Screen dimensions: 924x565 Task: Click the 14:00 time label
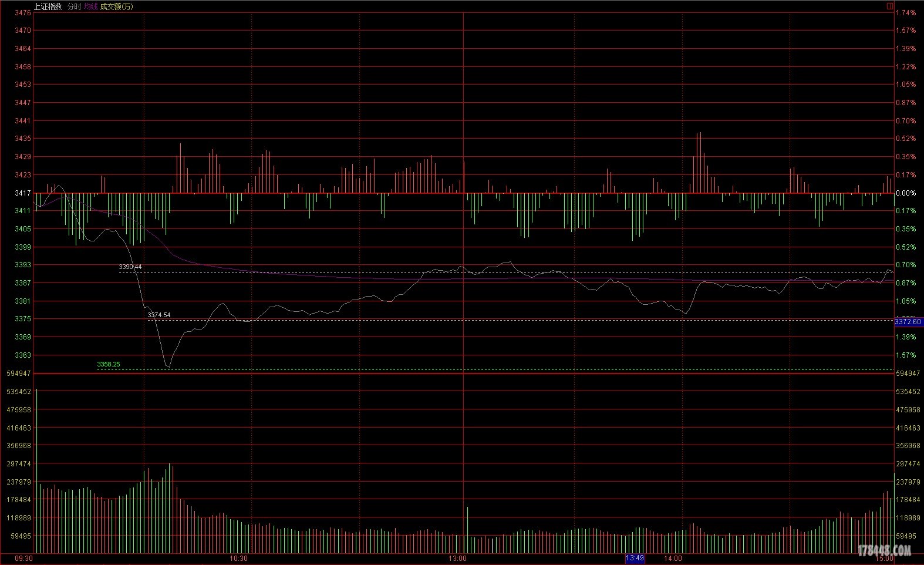pyautogui.click(x=673, y=559)
